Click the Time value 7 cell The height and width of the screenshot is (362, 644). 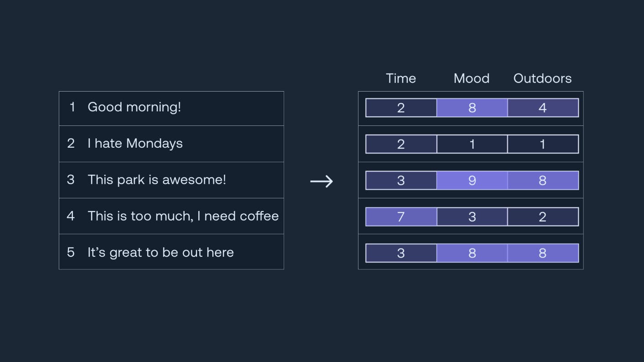pos(401,217)
